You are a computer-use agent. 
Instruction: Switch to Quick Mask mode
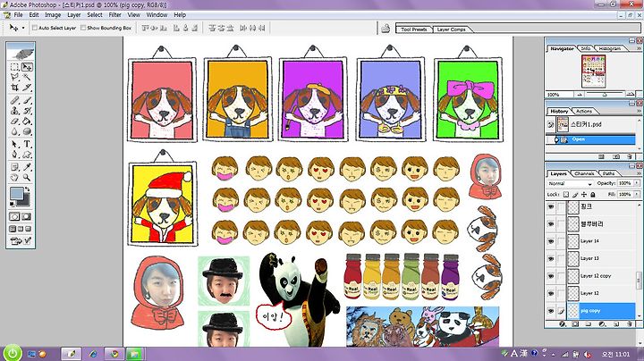coord(27,216)
